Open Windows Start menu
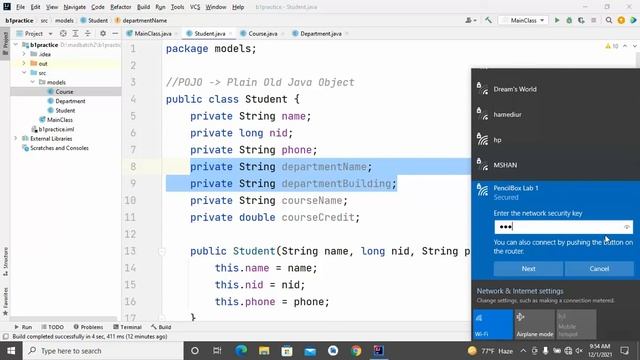 pos(11,351)
